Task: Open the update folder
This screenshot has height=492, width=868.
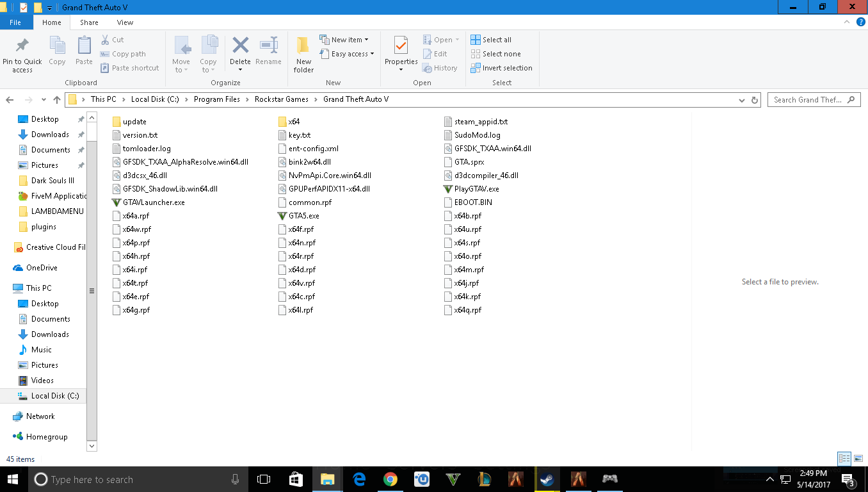Action: pyautogui.click(x=129, y=122)
